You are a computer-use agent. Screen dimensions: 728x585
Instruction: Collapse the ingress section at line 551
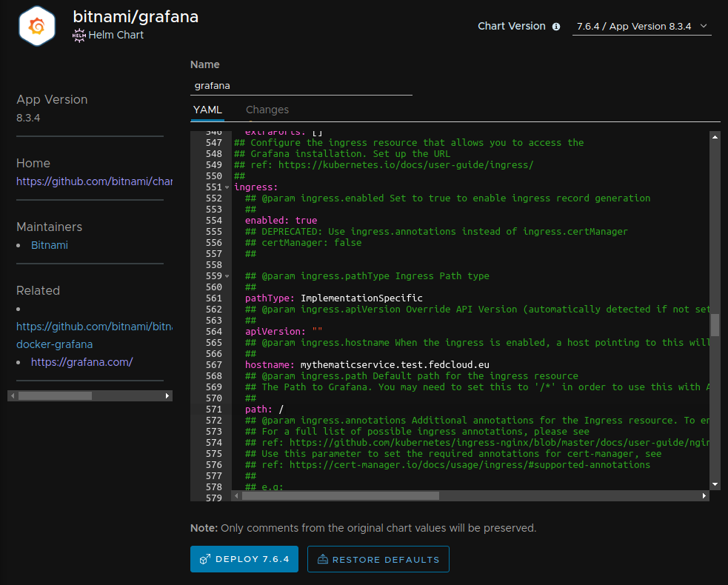[x=227, y=187]
